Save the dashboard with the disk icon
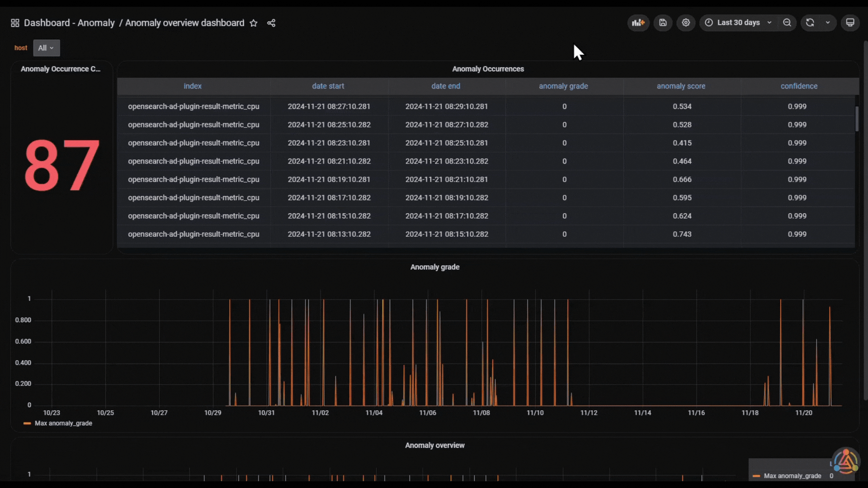 click(663, 23)
